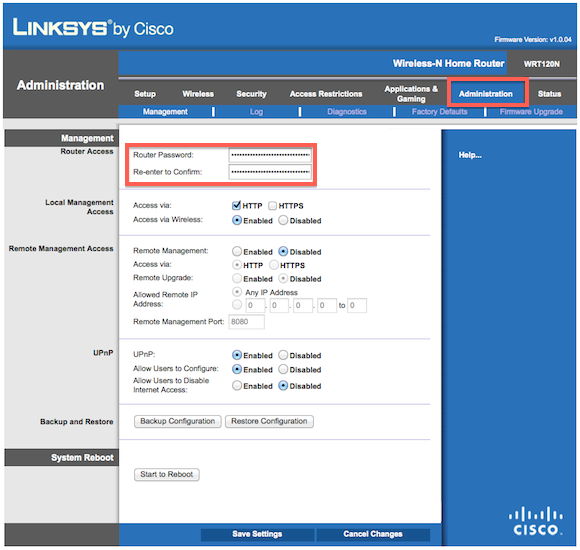Click the Linksys by Cisco logo
The image size is (580, 550).
point(93,28)
